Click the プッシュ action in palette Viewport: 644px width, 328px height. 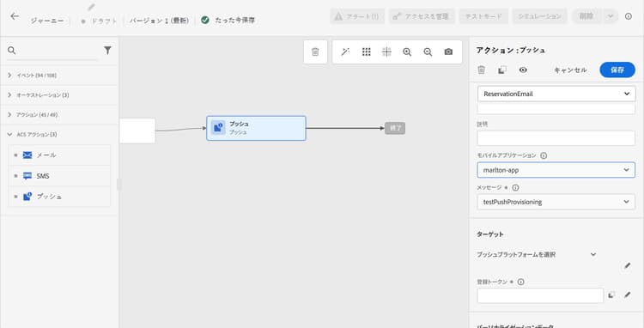(59, 197)
